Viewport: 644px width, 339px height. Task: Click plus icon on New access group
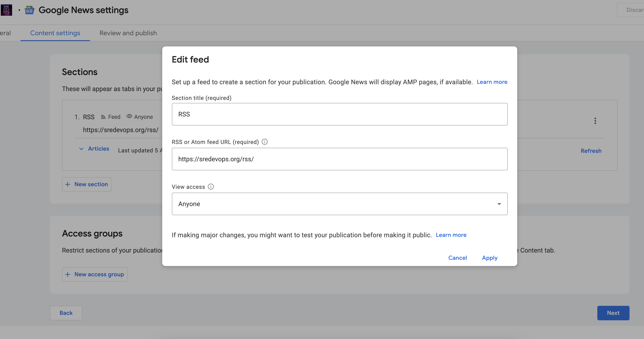(67, 274)
